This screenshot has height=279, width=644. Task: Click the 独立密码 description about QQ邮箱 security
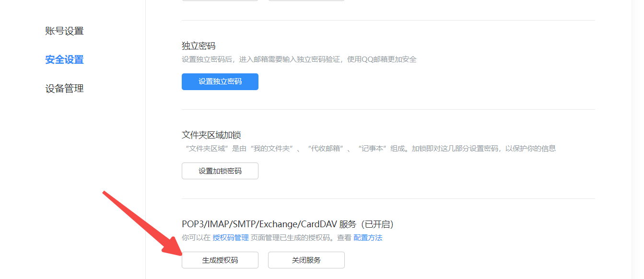point(299,59)
